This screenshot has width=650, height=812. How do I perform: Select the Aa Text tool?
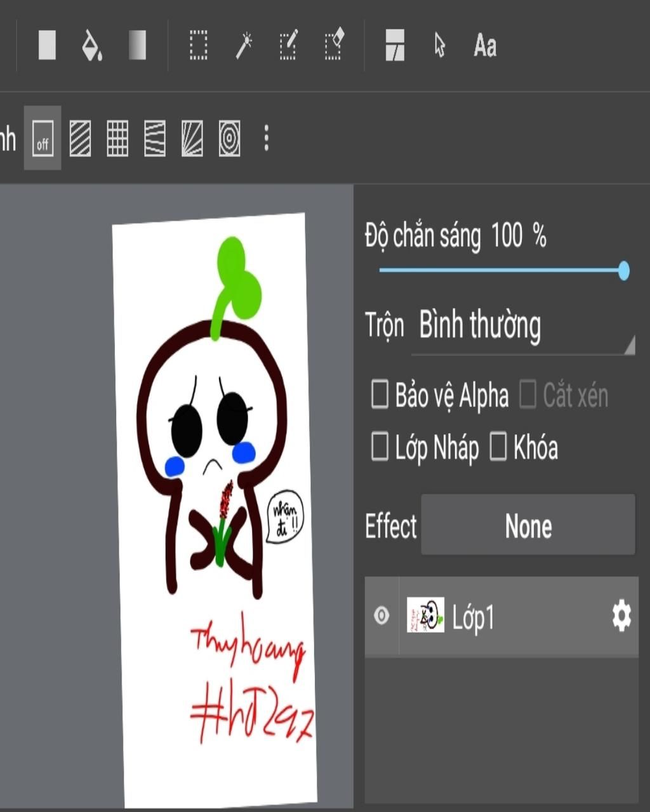coord(485,46)
